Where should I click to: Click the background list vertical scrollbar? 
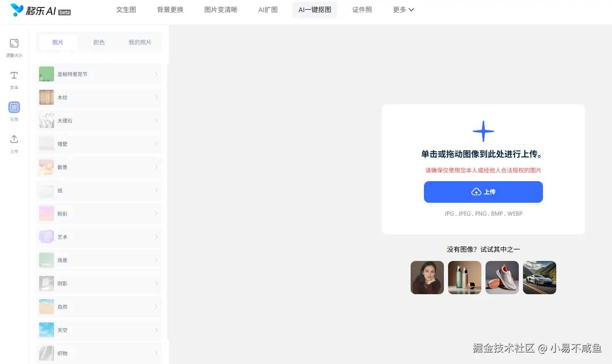coord(168,202)
